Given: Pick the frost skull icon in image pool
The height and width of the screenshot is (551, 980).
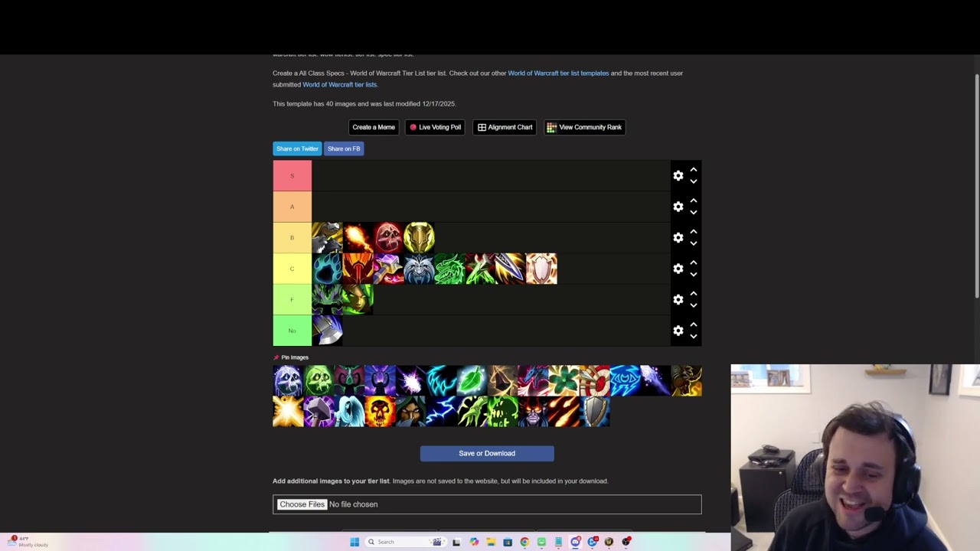Looking at the screenshot, I should point(288,380).
